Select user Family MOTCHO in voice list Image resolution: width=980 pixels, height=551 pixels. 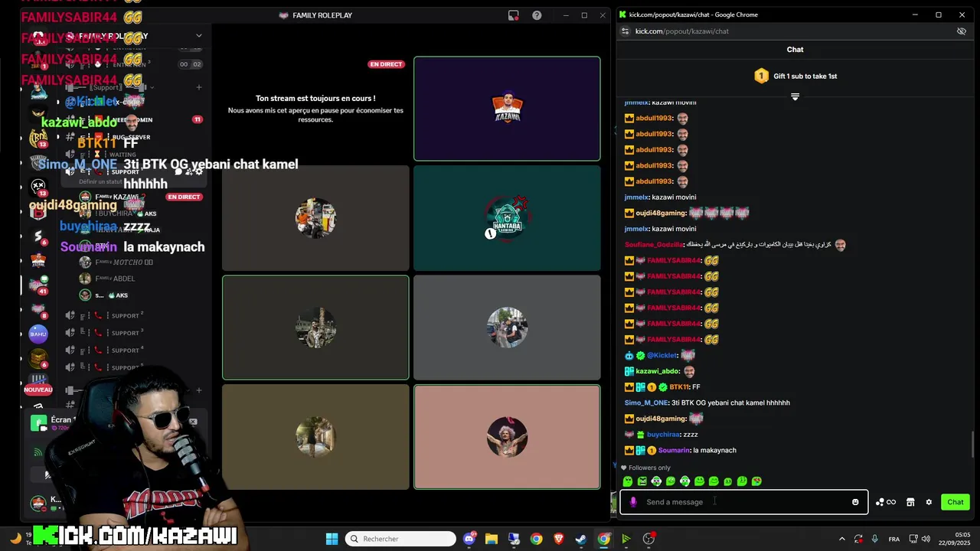116,262
